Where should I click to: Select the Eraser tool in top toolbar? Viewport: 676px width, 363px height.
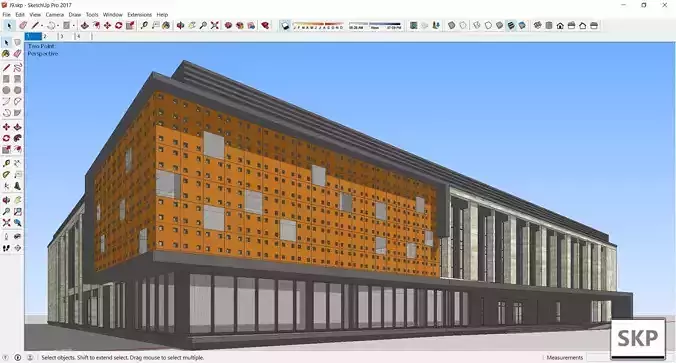click(x=23, y=25)
